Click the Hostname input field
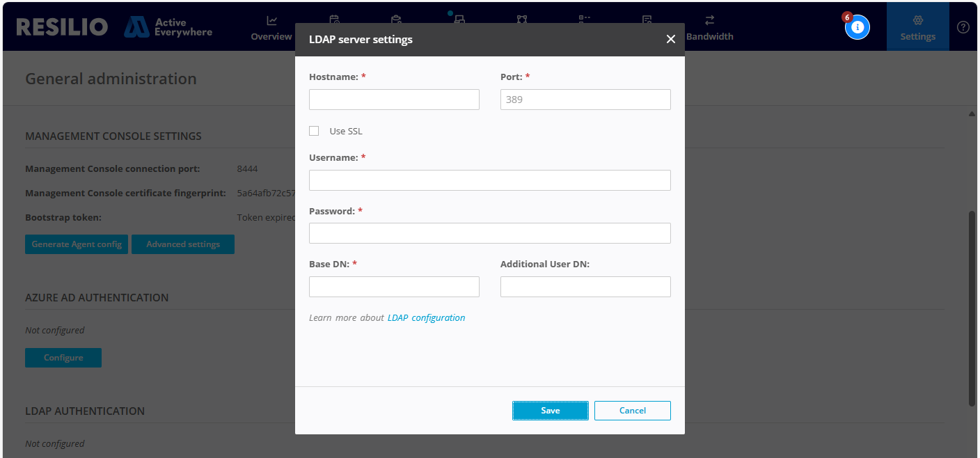980x458 pixels. (394, 100)
